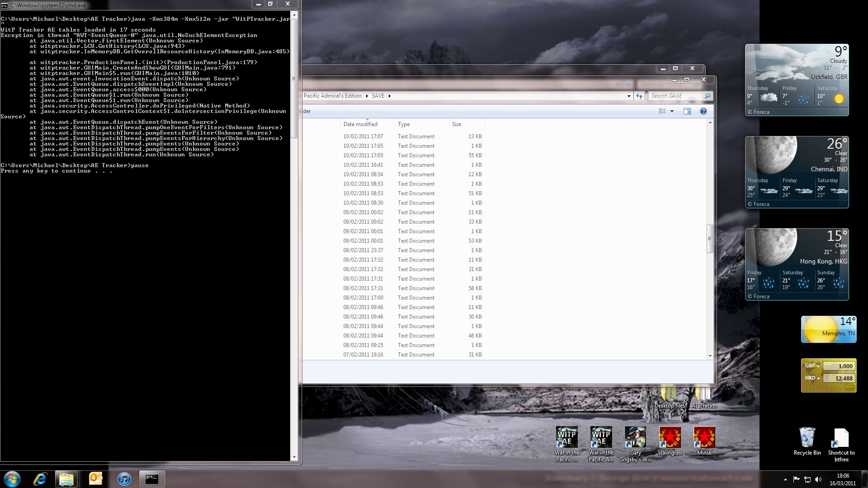Click the Explorer help icon

(x=703, y=111)
